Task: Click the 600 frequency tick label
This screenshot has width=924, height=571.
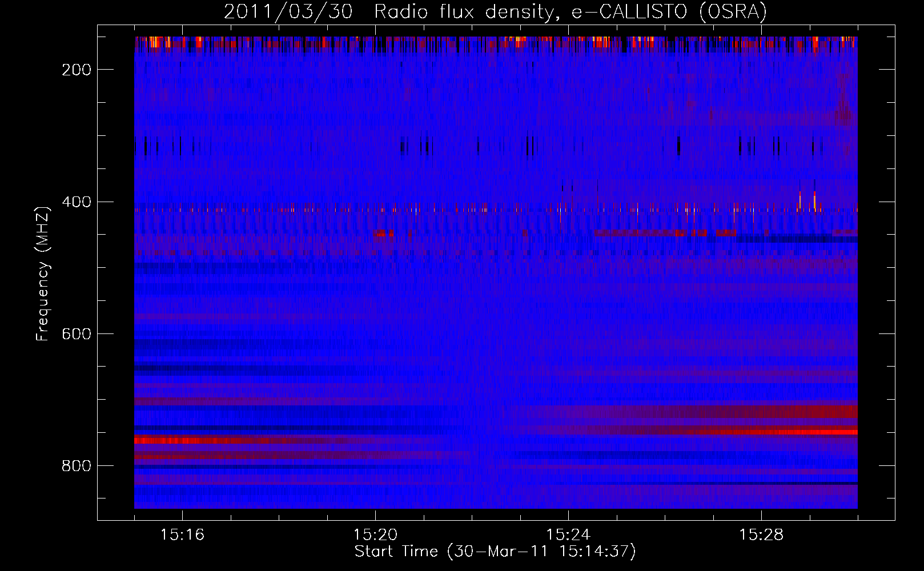Action: (x=77, y=334)
